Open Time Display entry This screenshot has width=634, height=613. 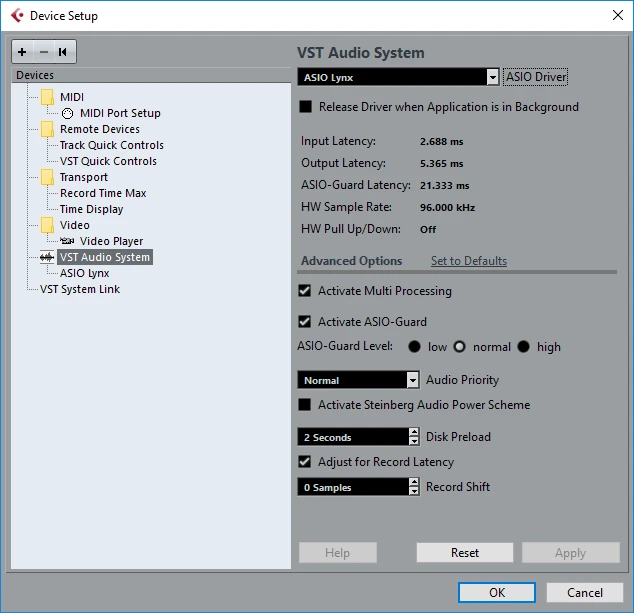pos(91,209)
